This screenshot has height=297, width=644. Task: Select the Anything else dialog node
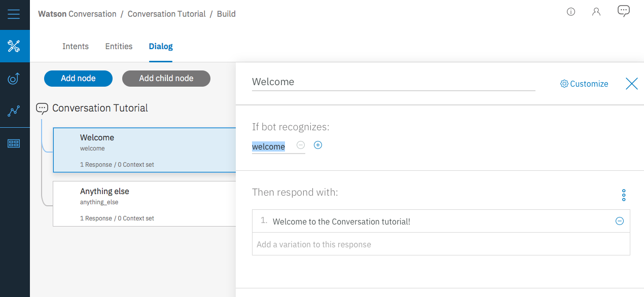tap(145, 204)
